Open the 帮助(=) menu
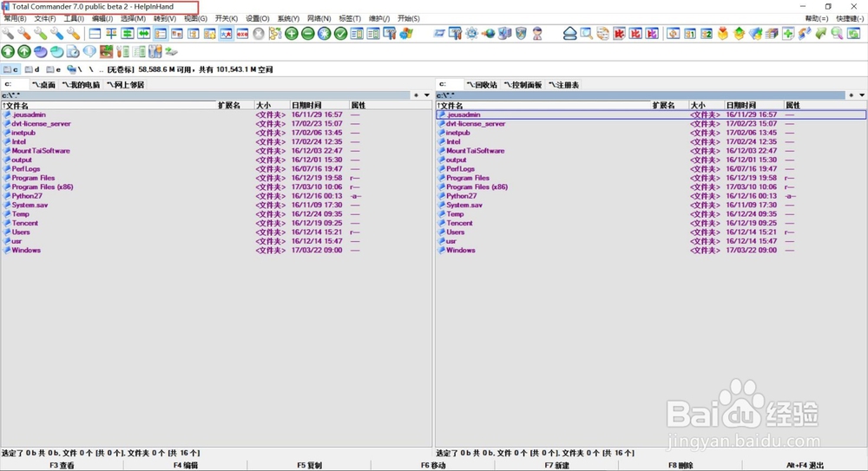868x471 pixels. (x=817, y=18)
